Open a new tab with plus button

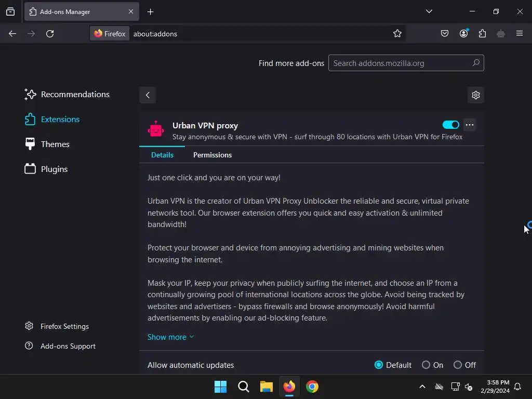(x=150, y=12)
